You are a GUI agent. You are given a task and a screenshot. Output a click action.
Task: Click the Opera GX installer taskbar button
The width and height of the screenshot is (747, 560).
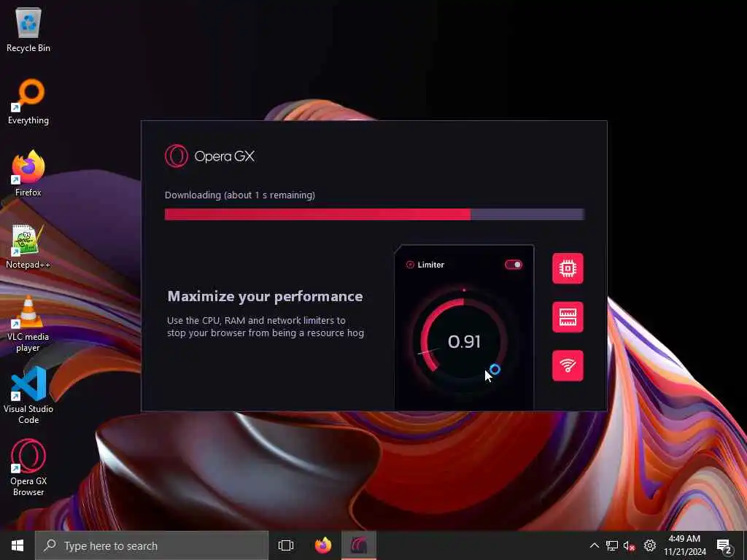359,545
